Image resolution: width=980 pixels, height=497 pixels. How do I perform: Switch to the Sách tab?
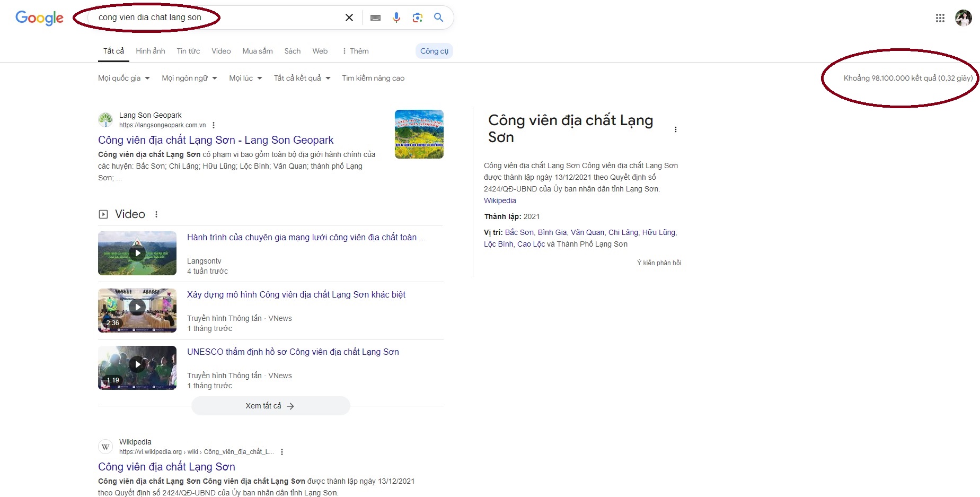[293, 51]
